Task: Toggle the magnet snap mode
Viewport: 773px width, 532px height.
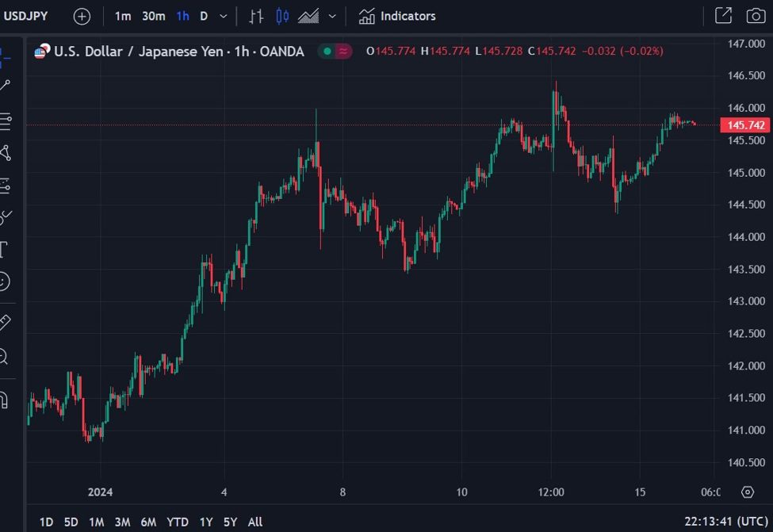Action: (4, 399)
